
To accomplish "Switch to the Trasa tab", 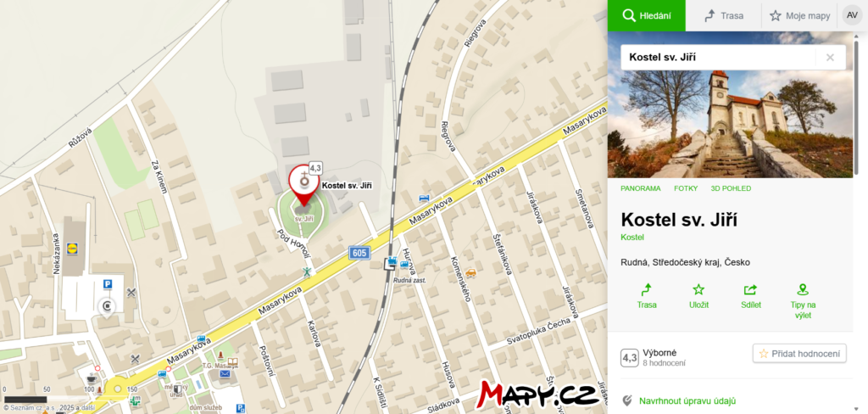I will coord(724,15).
